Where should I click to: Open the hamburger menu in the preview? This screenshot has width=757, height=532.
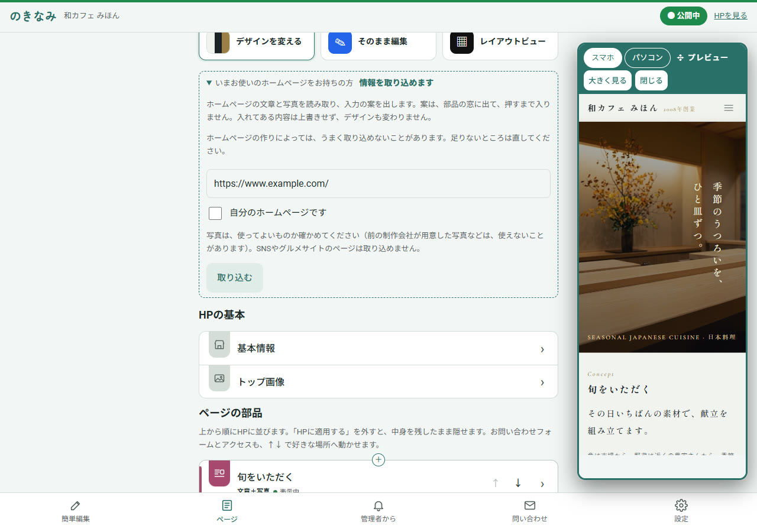coord(729,108)
